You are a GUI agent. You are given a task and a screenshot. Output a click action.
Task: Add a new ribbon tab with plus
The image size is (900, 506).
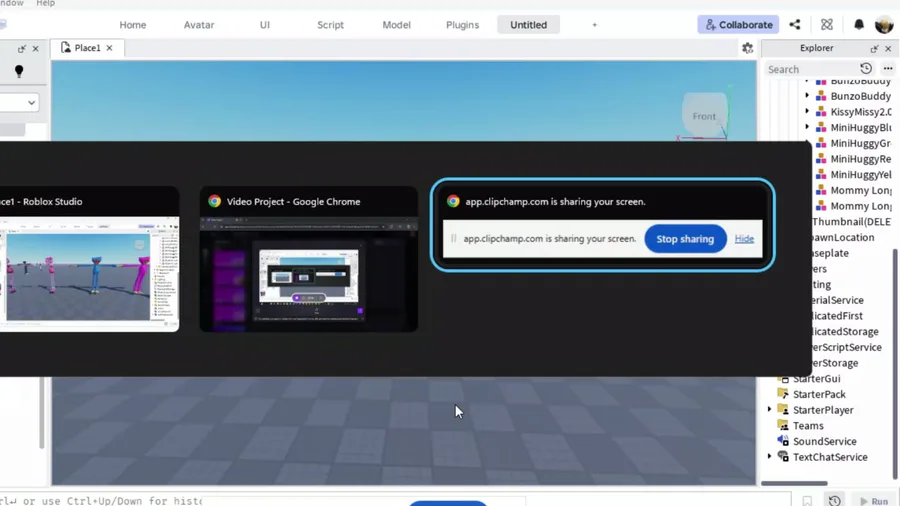click(x=595, y=25)
